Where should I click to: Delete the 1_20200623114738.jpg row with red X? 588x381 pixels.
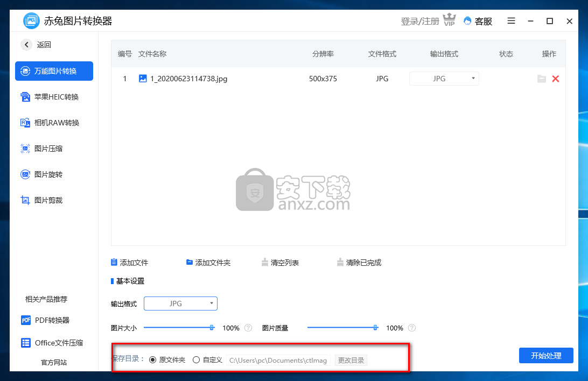556,79
